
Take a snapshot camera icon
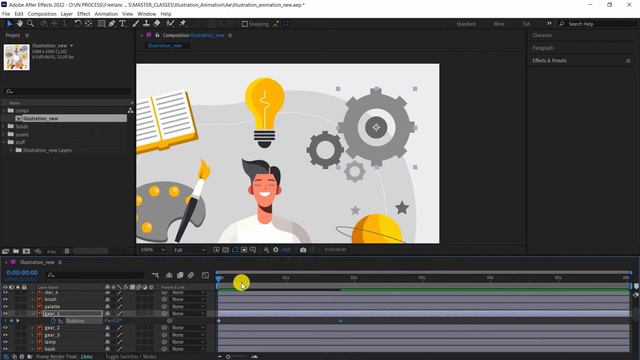[303, 250]
